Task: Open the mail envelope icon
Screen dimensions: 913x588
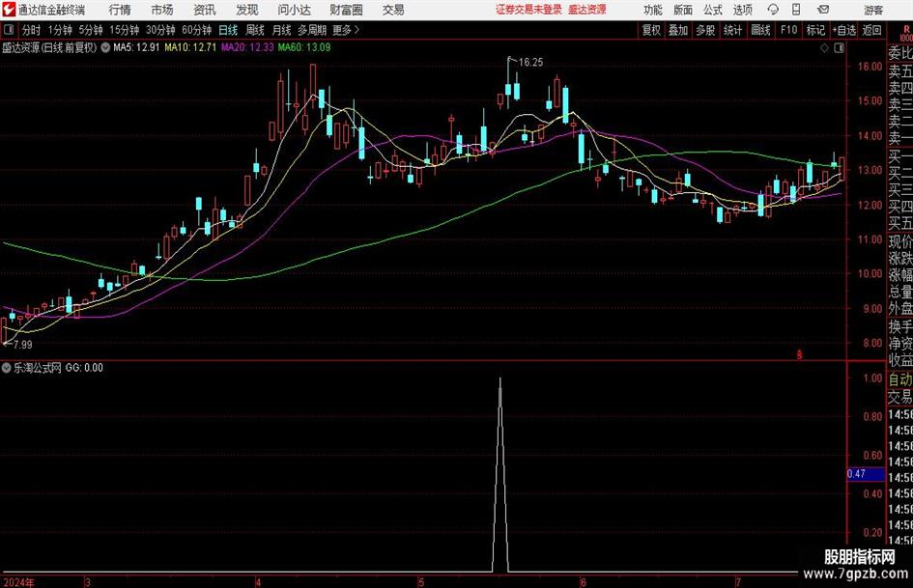Action: (823, 10)
